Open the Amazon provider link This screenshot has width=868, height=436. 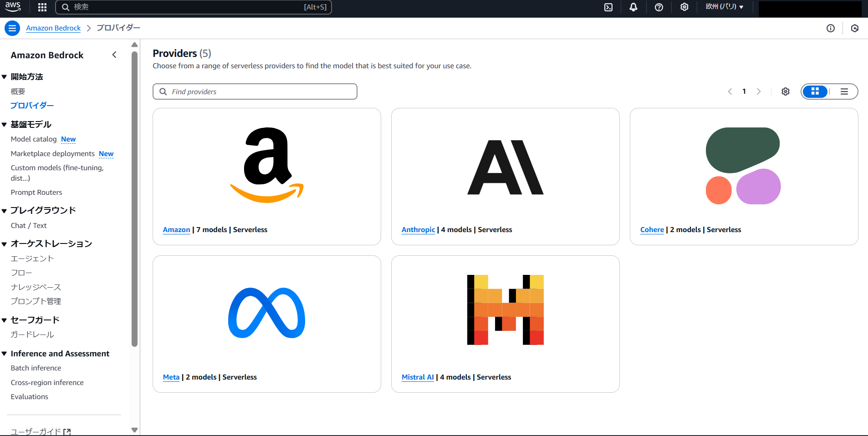(x=177, y=230)
